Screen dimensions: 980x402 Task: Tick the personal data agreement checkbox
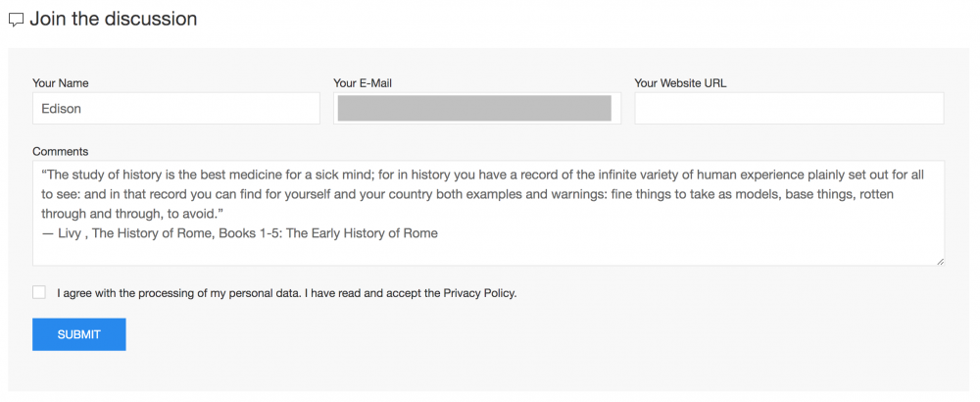tap(39, 292)
